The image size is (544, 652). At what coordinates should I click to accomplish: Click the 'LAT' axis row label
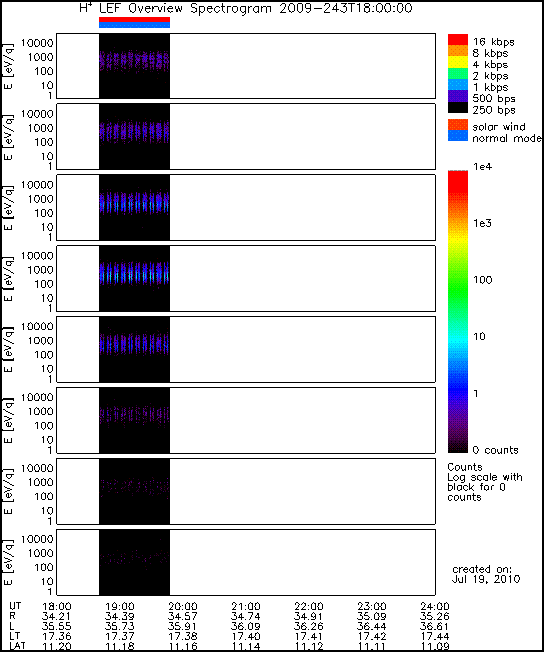pos(17,646)
